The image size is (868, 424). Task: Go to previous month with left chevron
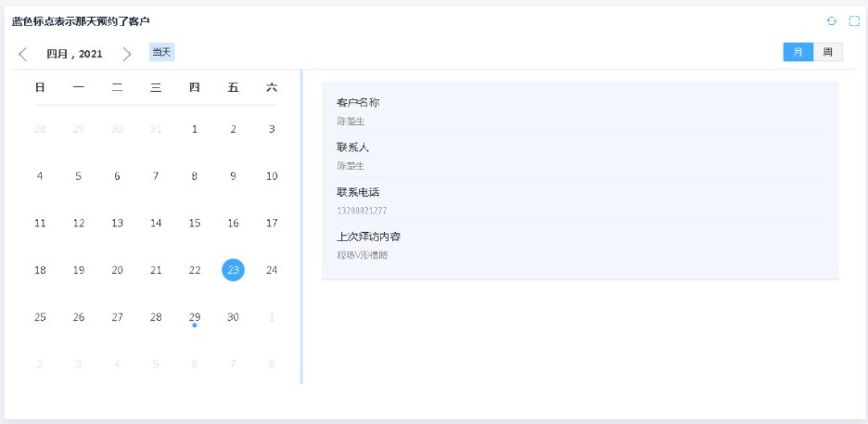tap(23, 54)
